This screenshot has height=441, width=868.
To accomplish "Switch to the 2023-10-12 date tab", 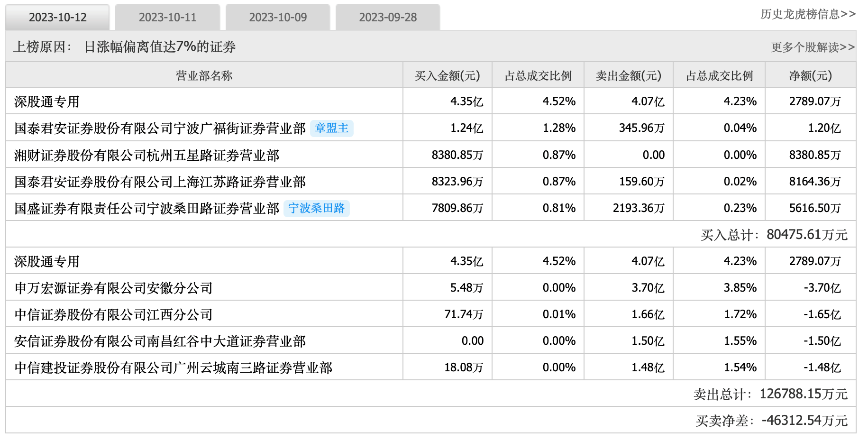I will point(57,18).
